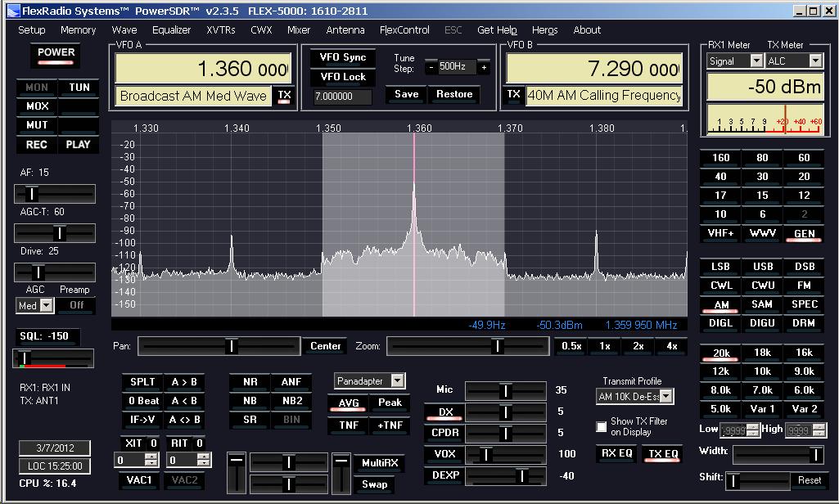Open the Equalizer menu
The height and width of the screenshot is (504, 839).
pos(171,30)
